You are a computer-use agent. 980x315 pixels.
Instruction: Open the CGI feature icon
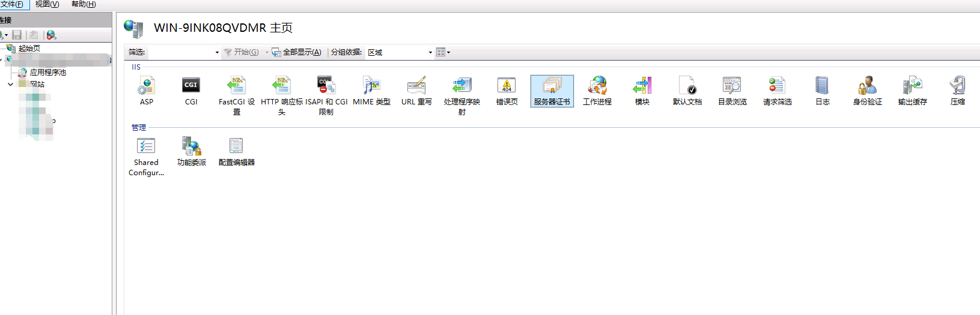(x=191, y=91)
